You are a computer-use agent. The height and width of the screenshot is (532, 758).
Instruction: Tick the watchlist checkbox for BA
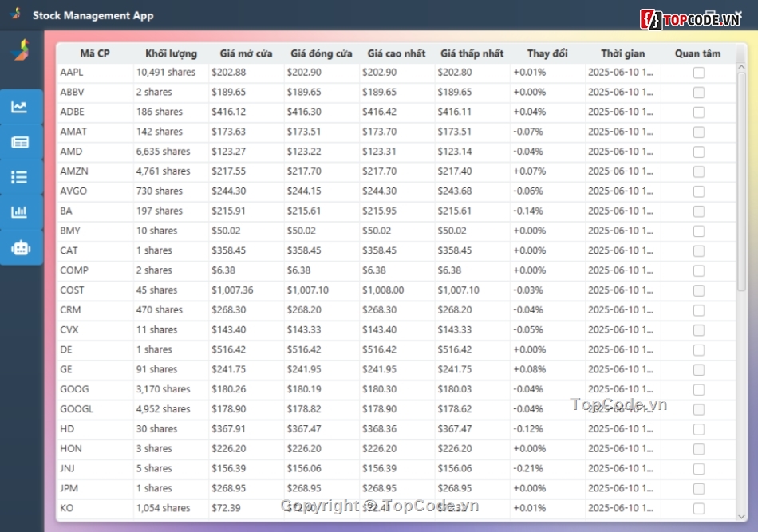click(698, 211)
